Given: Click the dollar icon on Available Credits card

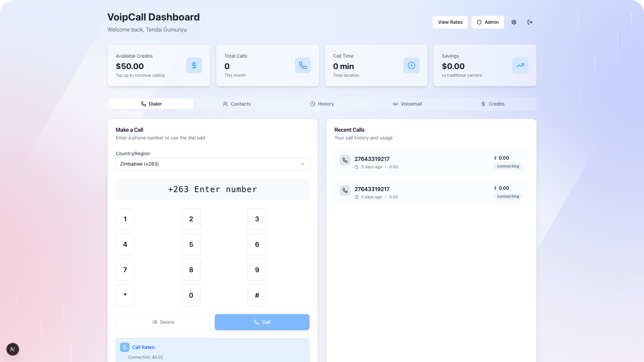Looking at the screenshot, I should pyautogui.click(x=194, y=65).
